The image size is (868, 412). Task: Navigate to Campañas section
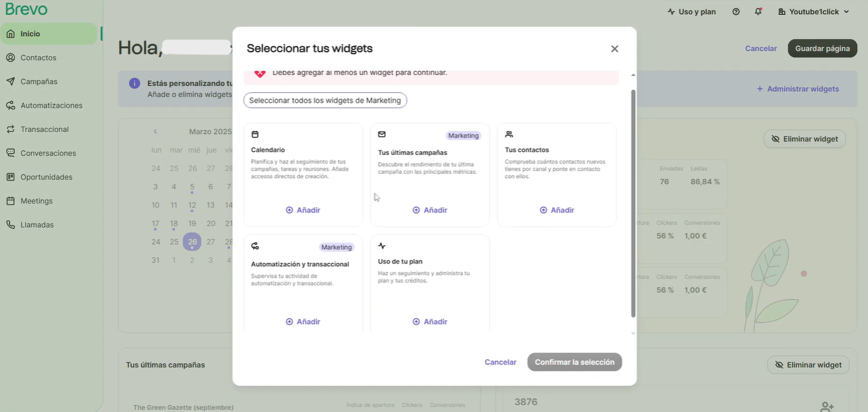tap(39, 81)
